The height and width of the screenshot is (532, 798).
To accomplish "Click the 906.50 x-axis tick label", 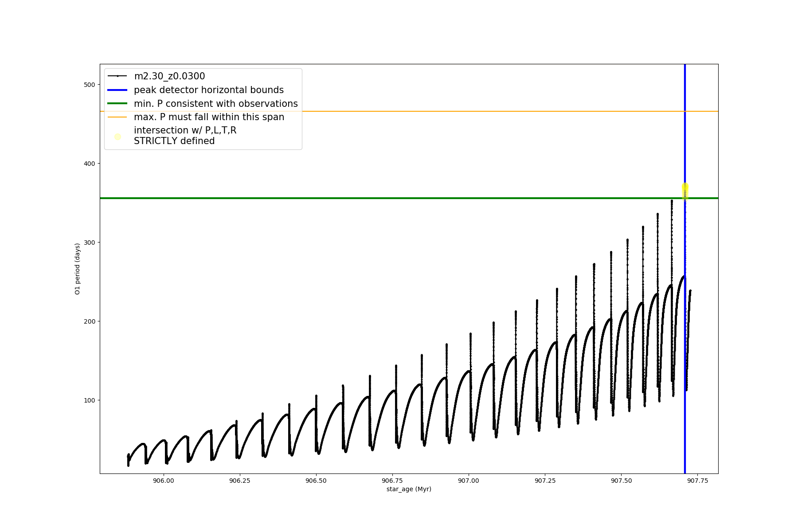I will tap(316, 481).
